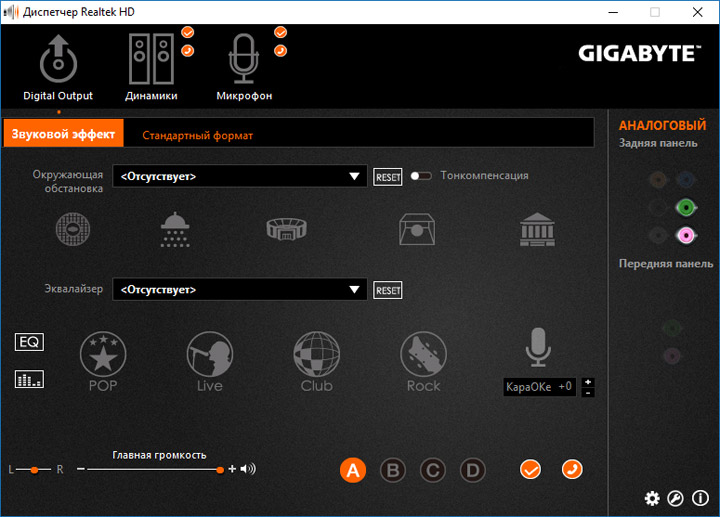Choose the concert hall building preset

[537, 229]
